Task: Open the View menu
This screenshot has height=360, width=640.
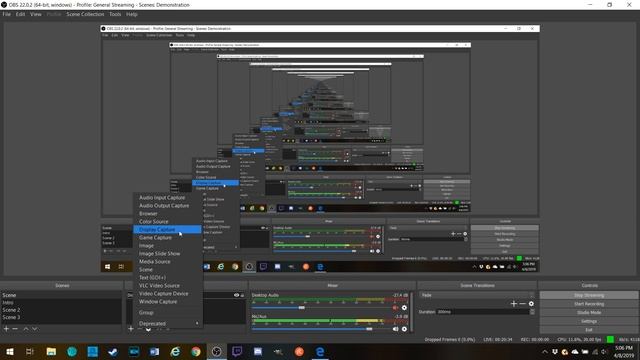Action: coord(36,14)
